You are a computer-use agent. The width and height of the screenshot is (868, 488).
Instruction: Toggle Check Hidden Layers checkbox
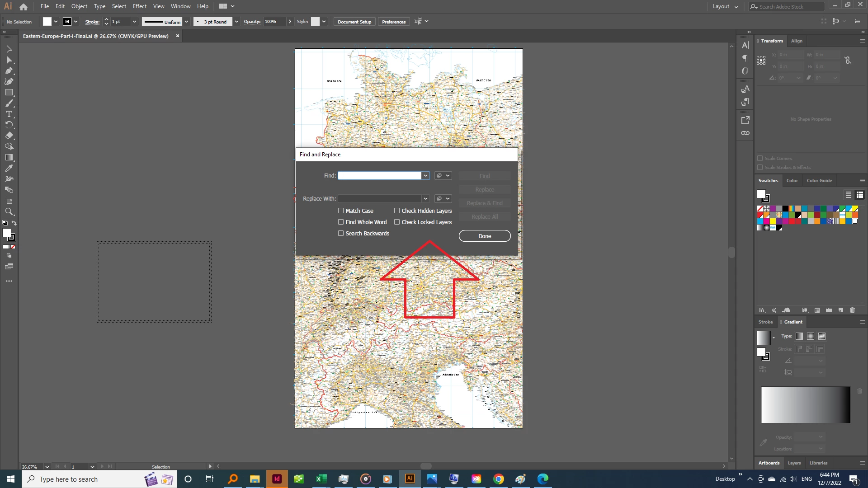pyautogui.click(x=397, y=211)
